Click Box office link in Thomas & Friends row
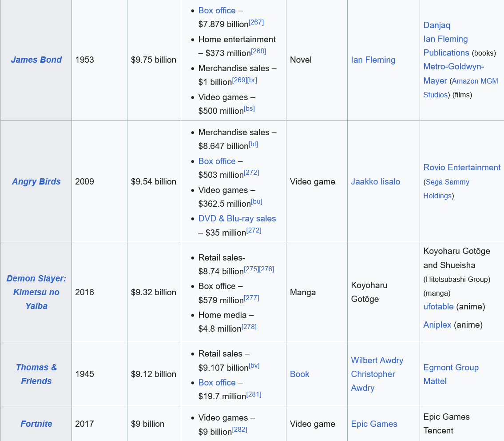 coord(217,382)
